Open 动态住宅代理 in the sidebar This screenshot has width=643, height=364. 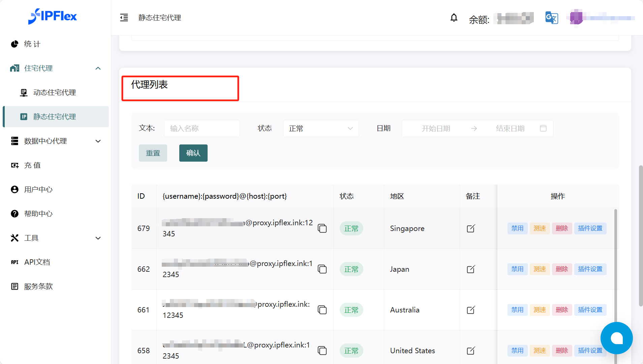[x=55, y=93]
